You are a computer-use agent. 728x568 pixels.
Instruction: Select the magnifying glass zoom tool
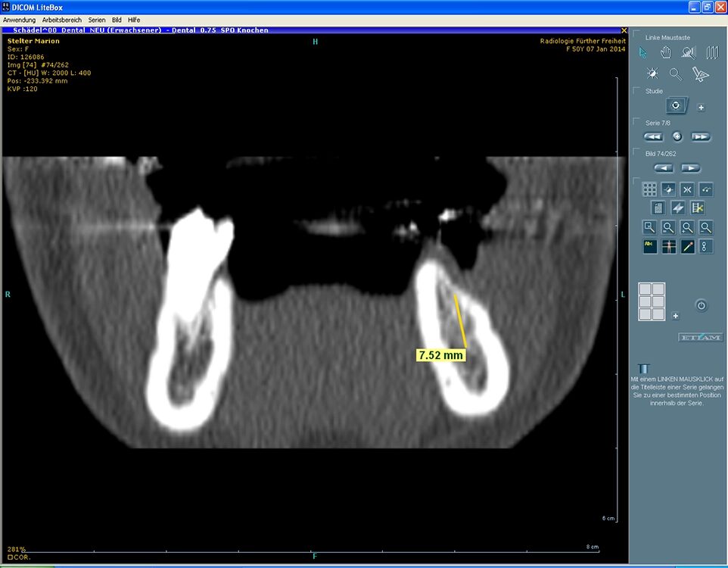[676, 73]
